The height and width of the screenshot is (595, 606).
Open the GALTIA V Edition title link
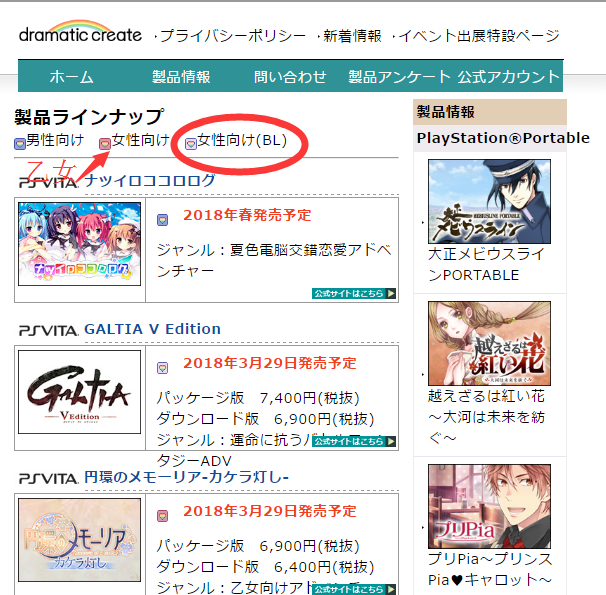pos(153,329)
